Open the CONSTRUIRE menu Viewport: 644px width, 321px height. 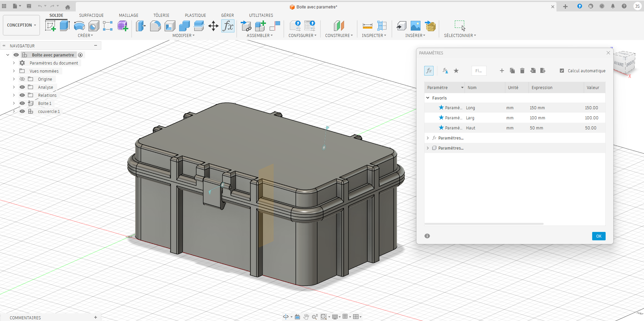(339, 35)
